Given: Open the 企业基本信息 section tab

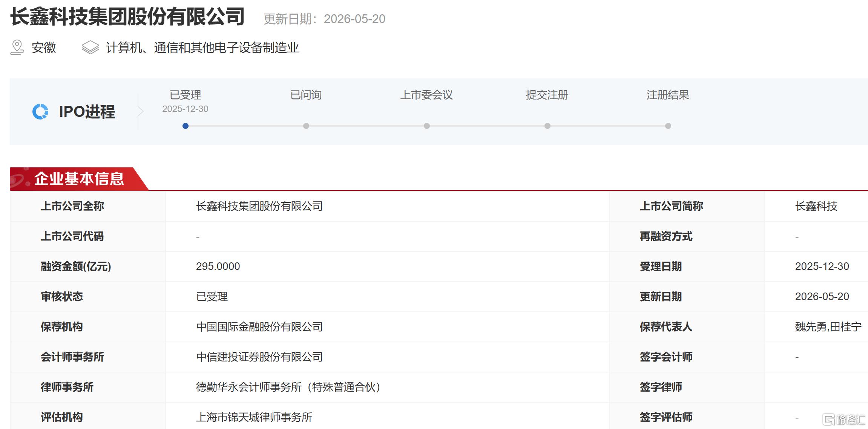Looking at the screenshot, I should 79,179.
